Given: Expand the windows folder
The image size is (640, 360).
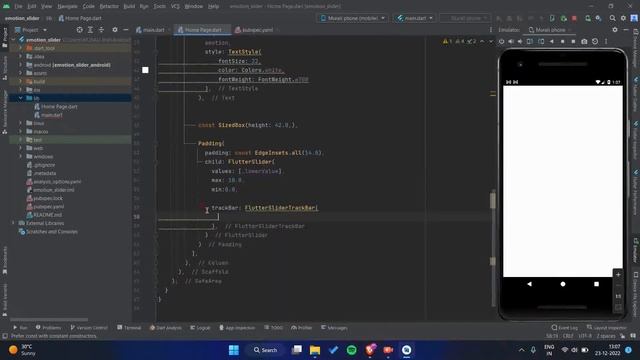Looking at the screenshot, I should [20, 156].
